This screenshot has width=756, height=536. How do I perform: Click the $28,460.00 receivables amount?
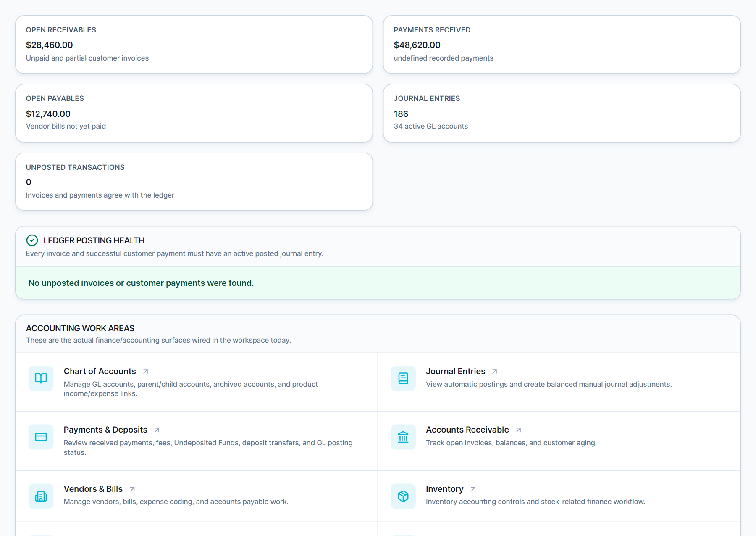pyautogui.click(x=50, y=45)
